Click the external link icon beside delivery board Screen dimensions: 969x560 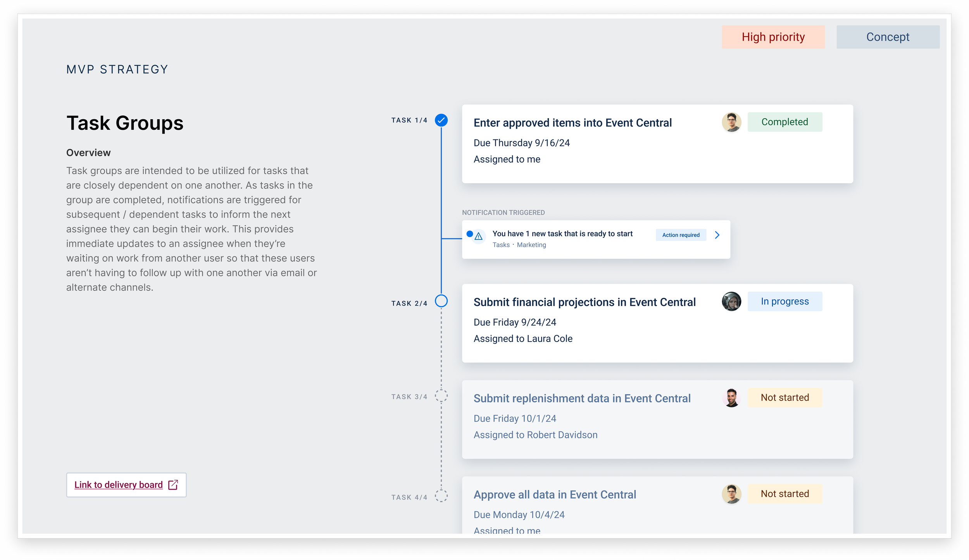(173, 485)
